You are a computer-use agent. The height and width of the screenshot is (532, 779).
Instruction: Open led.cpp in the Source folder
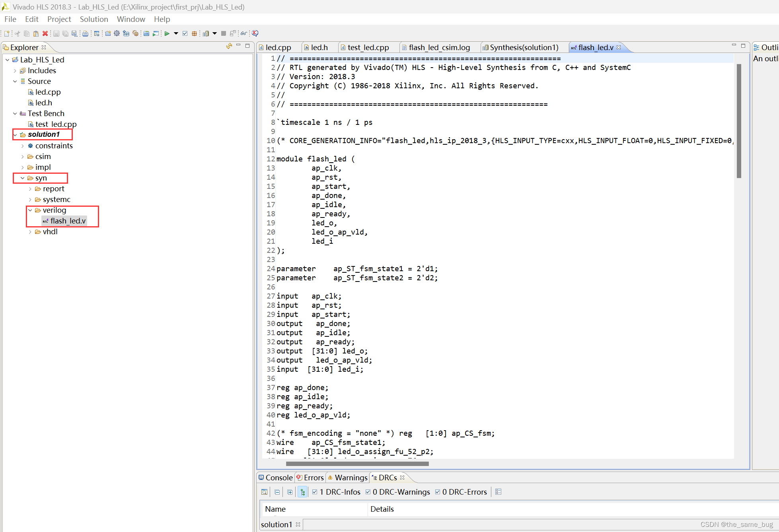(48, 92)
